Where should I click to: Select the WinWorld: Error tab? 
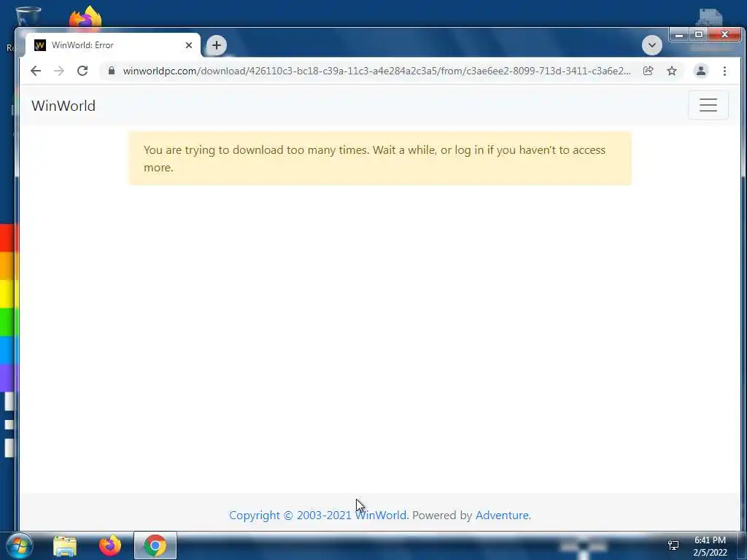112,45
